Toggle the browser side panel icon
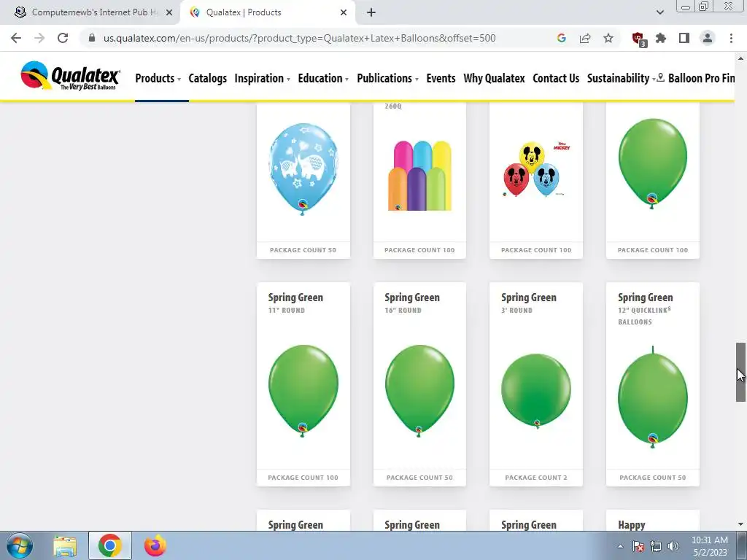Viewport: 747px width, 560px height. point(684,38)
